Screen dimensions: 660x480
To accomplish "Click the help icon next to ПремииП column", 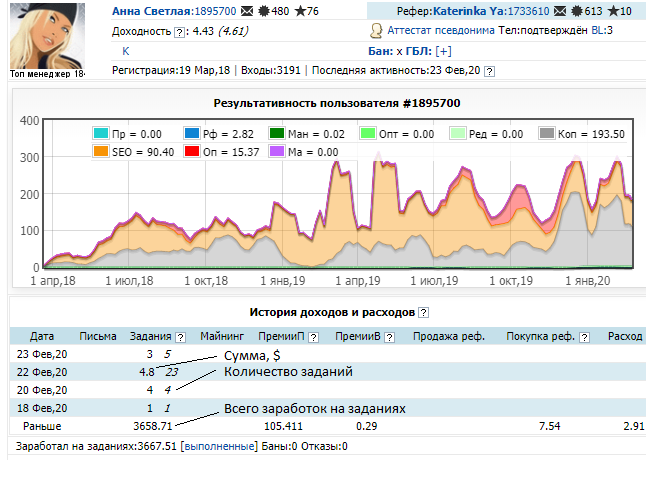I will pyautogui.click(x=313, y=336).
